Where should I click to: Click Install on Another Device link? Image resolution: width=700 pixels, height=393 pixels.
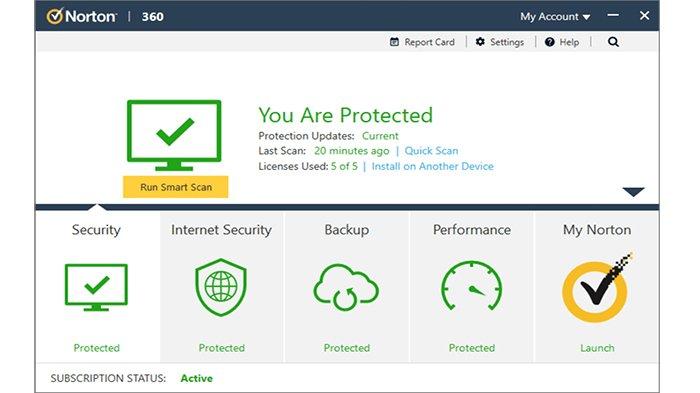pyautogui.click(x=433, y=166)
